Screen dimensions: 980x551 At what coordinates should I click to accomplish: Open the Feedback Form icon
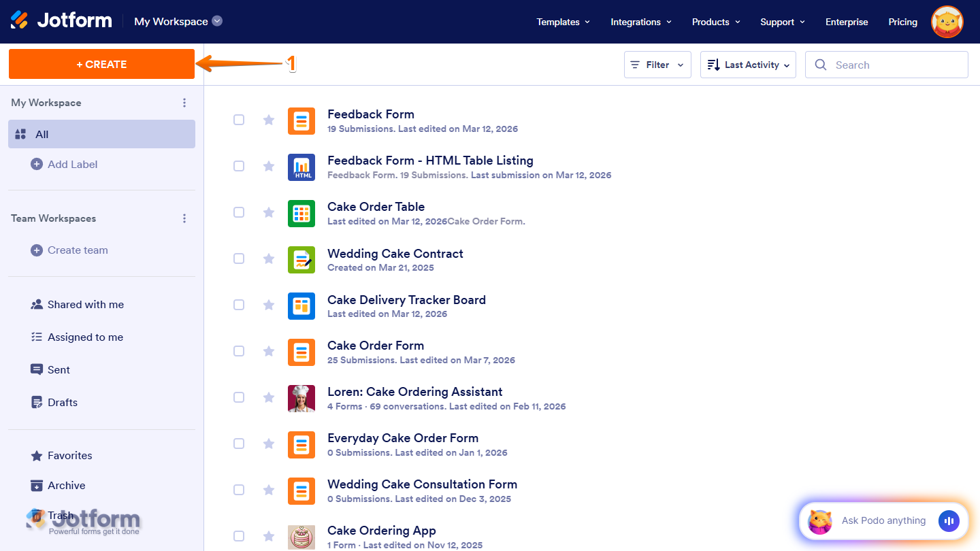(x=301, y=120)
